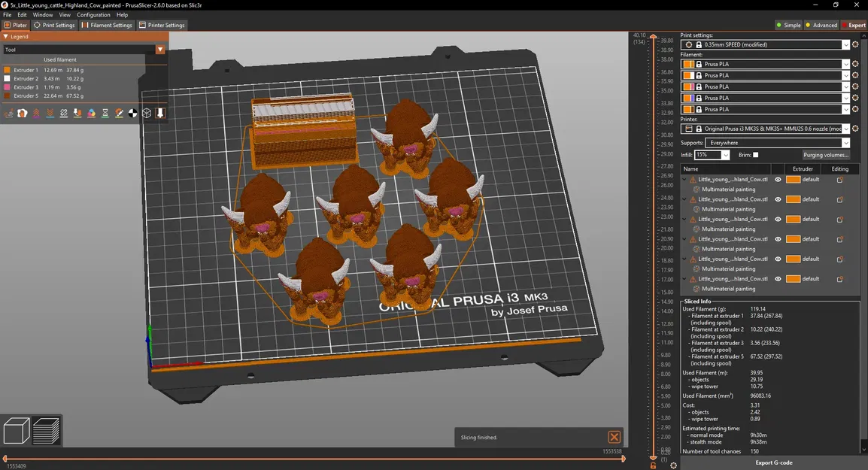Open the Help menu
The width and height of the screenshot is (868, 470).
point(123,15)
